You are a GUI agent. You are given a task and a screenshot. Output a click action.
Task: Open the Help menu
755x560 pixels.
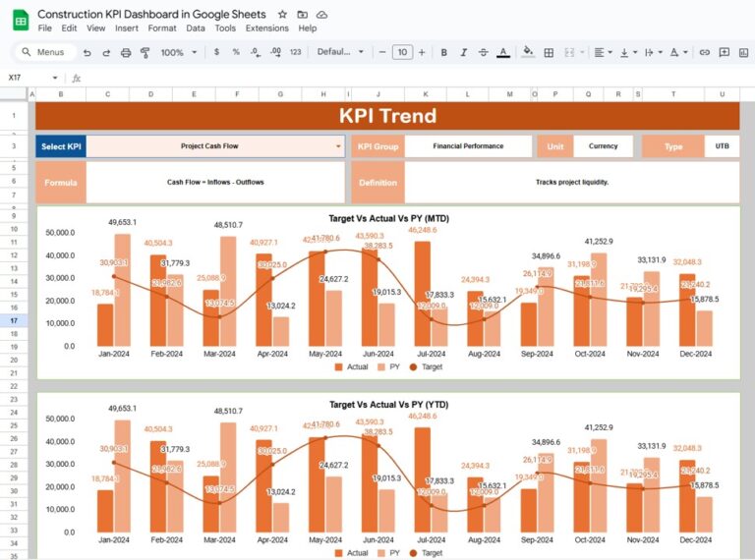tap(307, 28)
